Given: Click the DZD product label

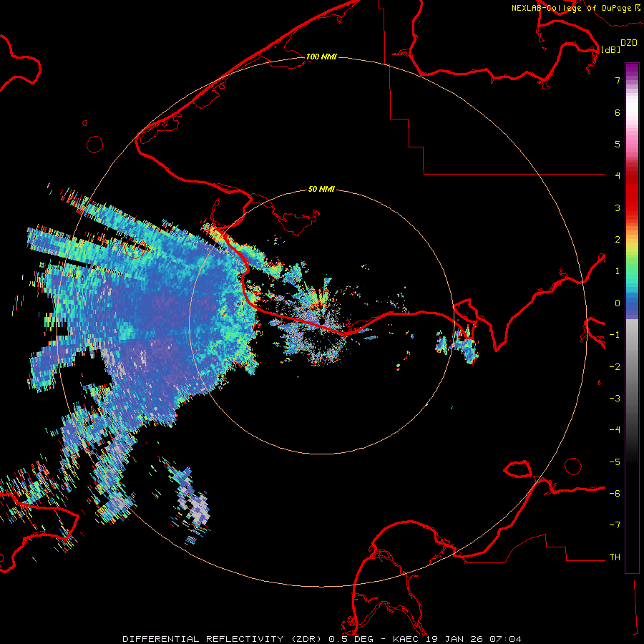Looking at the screenshot, I should [629, 43].
